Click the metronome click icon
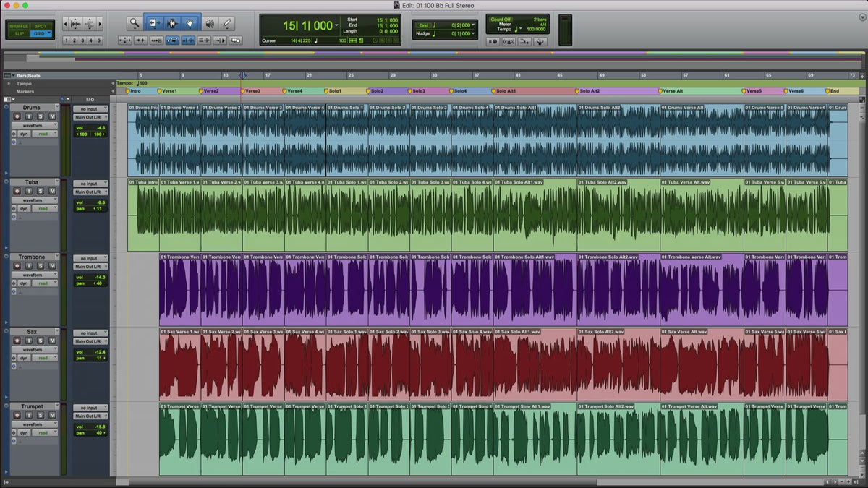868x488 pixels. coord(508,42)
